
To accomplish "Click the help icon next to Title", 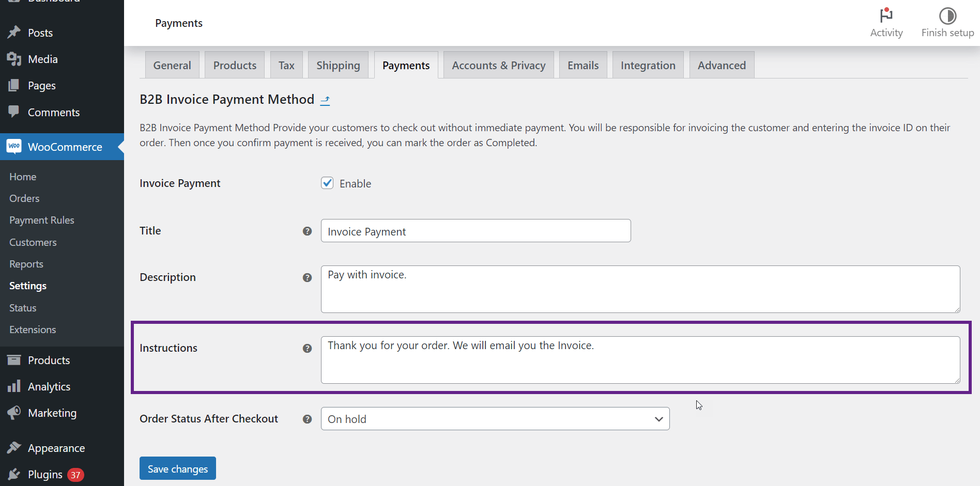I will click(307, 231).
